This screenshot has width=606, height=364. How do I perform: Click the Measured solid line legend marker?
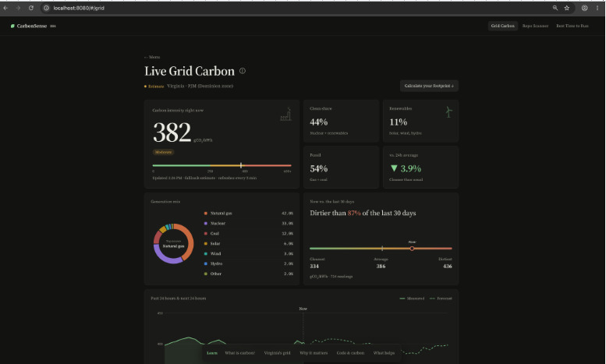[x=402, y=299]
